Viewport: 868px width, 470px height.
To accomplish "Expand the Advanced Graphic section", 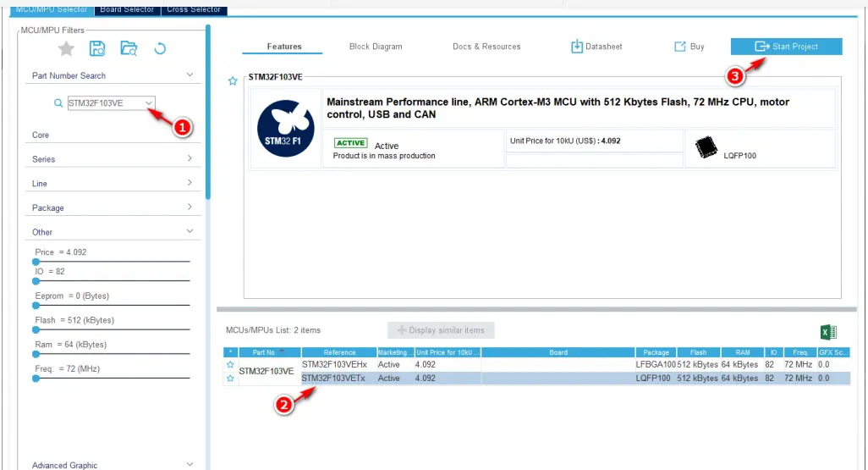I will pyautogui.click(x=190, y=464).
